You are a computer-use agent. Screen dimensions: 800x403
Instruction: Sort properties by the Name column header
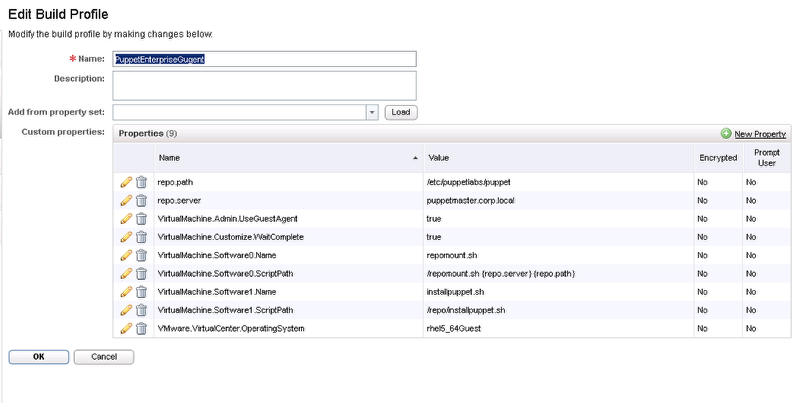click(289, 158)
